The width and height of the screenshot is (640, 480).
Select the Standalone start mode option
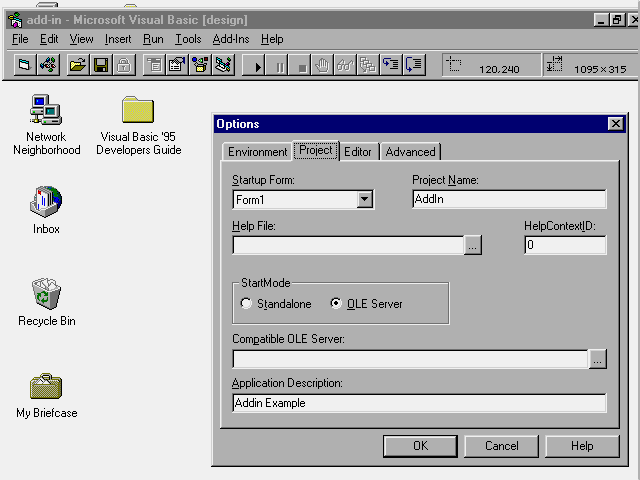tap(247, 303)
